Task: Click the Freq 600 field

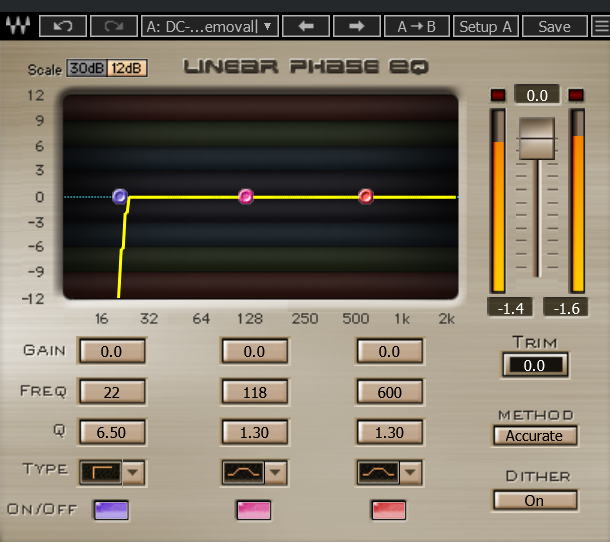Action: [389, 392]
